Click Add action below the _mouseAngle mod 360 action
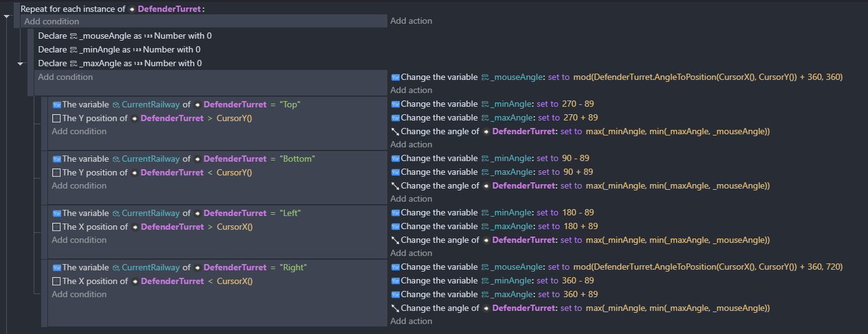 click(x=411, y=91)
